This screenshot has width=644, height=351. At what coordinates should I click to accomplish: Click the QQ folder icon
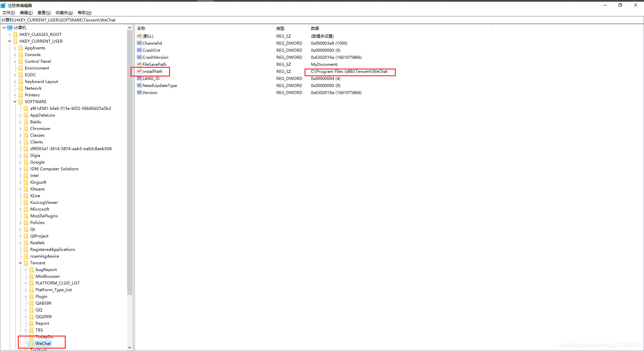(x=31, y=310)
